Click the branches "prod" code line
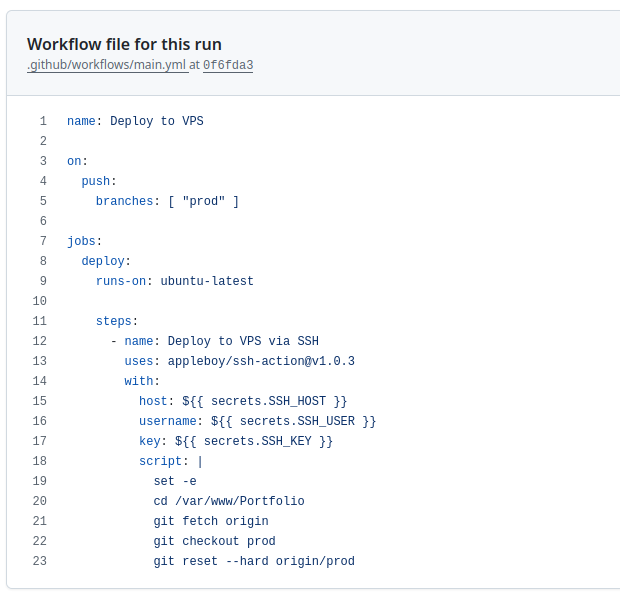Image resolution: width=620 pixels, height=596 pixels. click(167, 201)
